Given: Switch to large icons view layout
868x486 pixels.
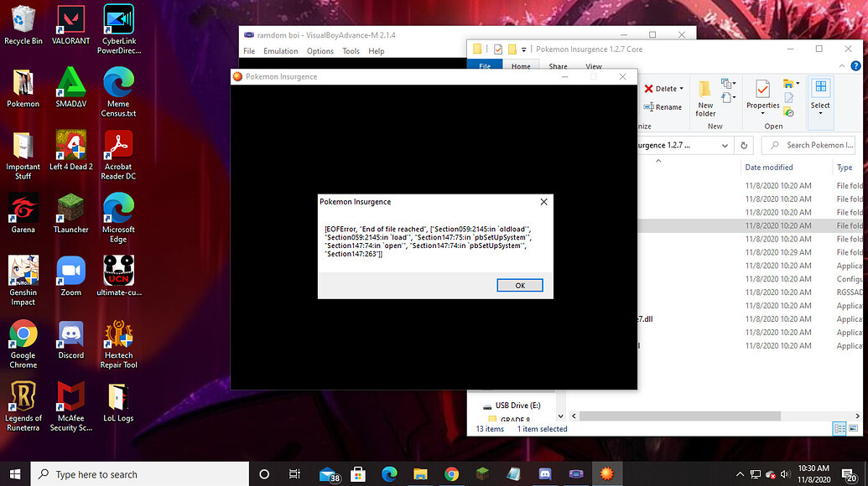Looking at the screenshot, I should pos(854,428).
